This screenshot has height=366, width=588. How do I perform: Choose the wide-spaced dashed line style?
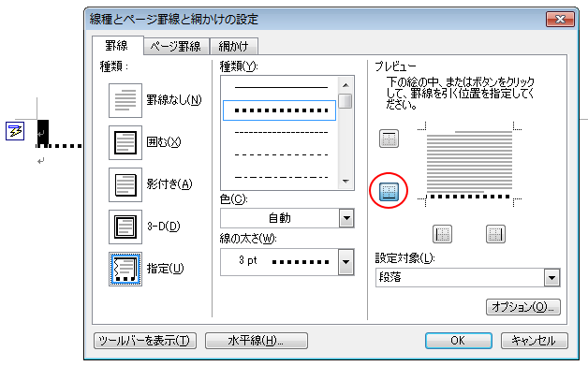(x=281, y=154)
